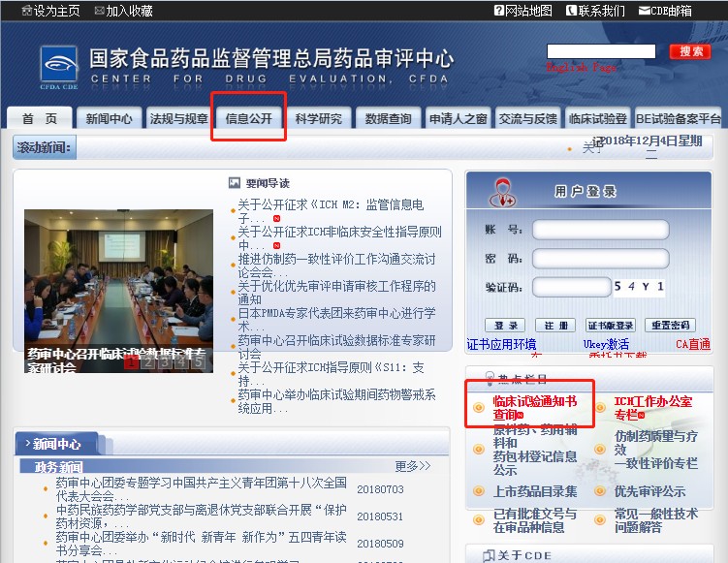728x563 pixels.
Task: Open the 信息公开 tab
Action: coord(249,119)
